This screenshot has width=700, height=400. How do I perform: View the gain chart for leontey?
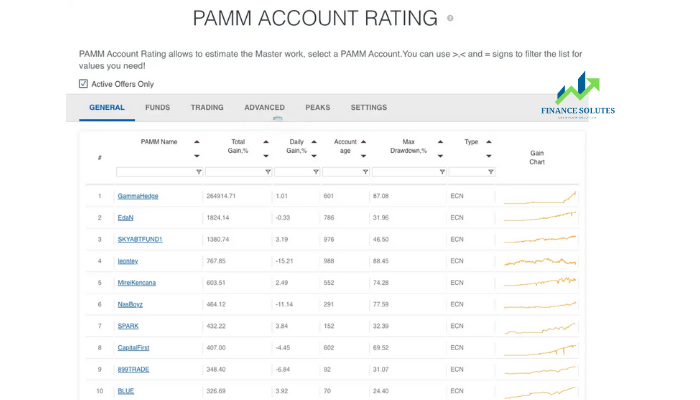[x=540, y=261]
